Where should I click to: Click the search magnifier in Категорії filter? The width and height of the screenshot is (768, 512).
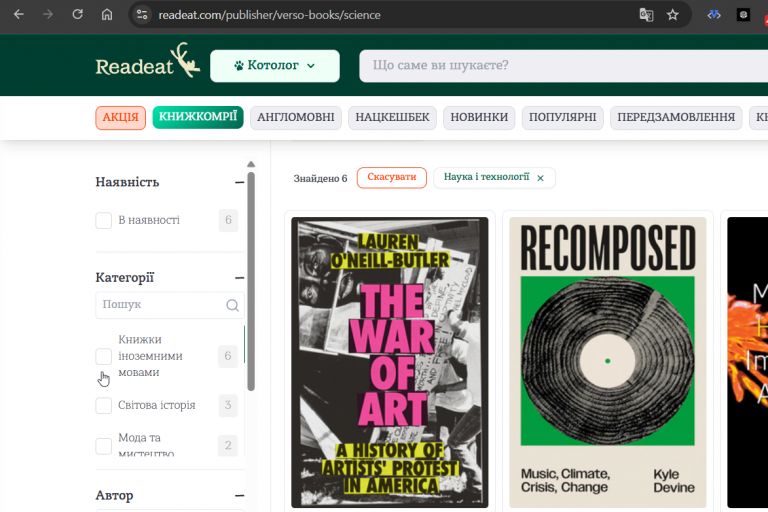[232, 305]
